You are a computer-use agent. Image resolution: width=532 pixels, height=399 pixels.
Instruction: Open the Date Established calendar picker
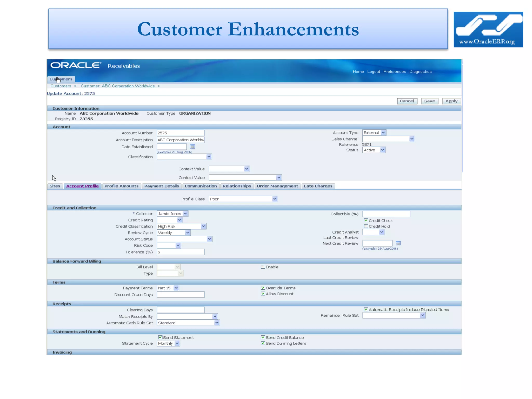click(x=192, y=147)
